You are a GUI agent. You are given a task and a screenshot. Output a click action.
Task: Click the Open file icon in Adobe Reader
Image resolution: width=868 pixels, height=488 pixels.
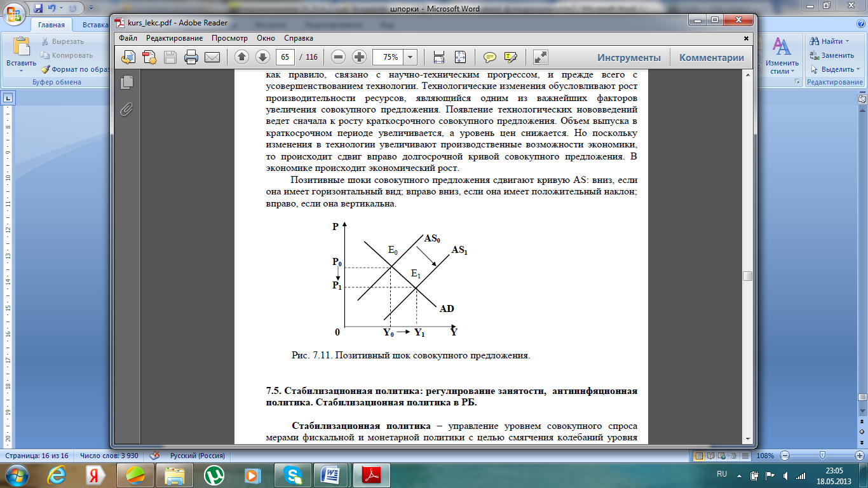click(x=128, y=57)
